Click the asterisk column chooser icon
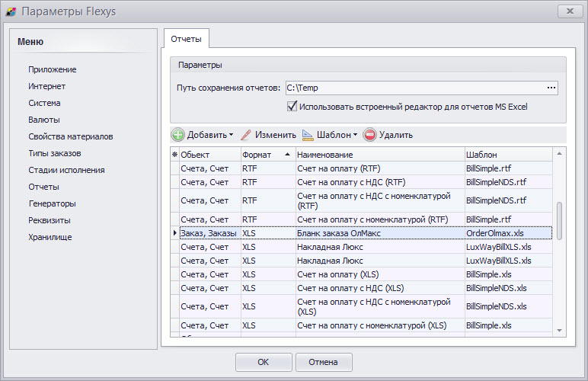 [174, 155]
